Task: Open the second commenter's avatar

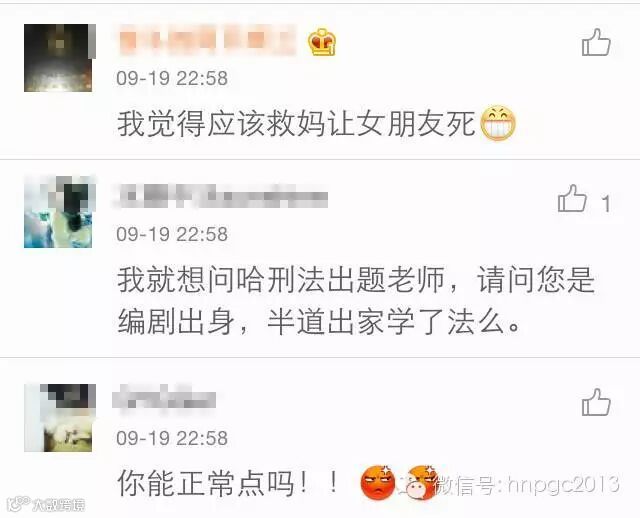Action: (x=58, y=212)
